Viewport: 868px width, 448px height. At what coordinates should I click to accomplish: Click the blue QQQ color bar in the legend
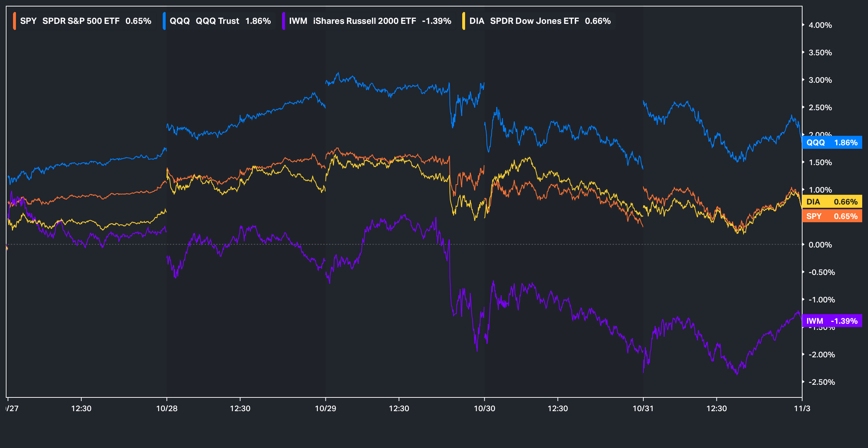pos(164,21)
